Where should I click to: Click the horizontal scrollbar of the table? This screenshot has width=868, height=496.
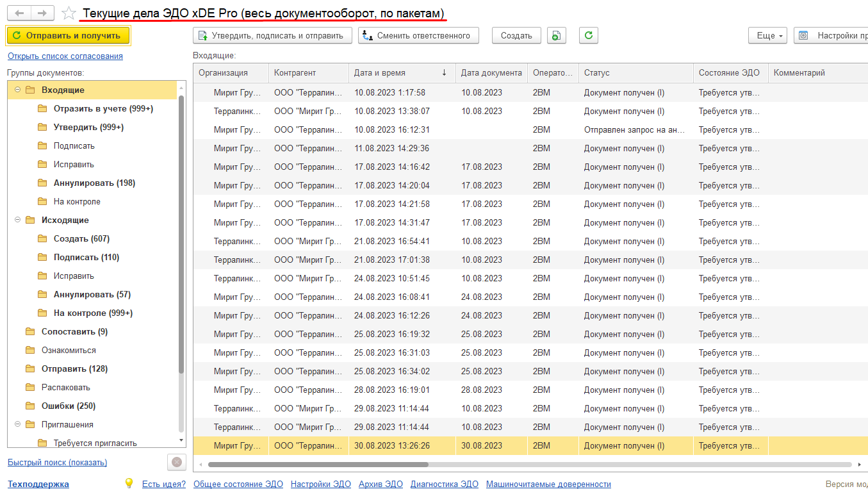click(x=318, y=465)
